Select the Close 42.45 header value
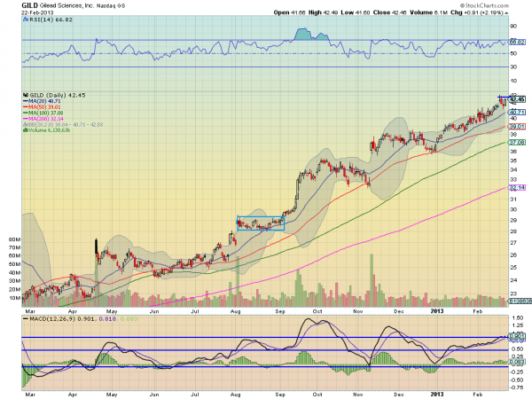Viewport: 532px width, 399px height. coord(390,12)
